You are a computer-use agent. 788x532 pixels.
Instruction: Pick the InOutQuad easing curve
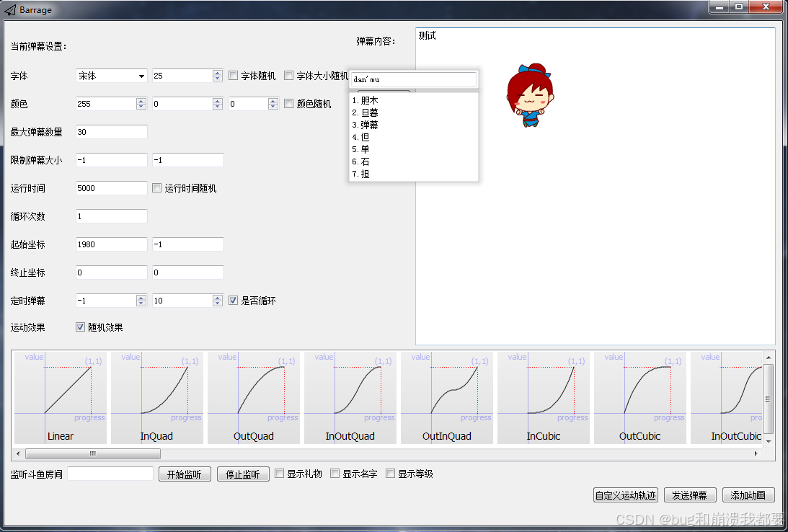(x=350, y=397)
